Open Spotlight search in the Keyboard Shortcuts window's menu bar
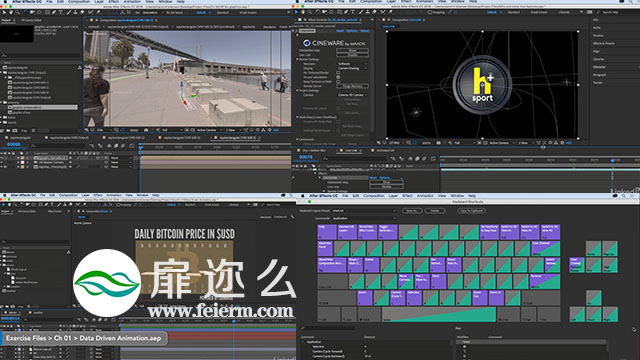640x360 pixels. pos(623,196)
